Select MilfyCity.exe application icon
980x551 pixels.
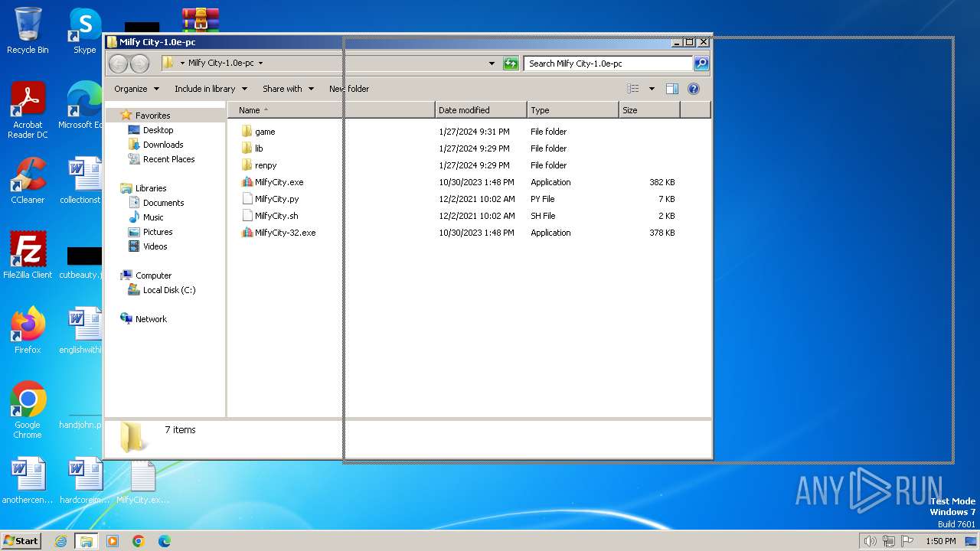247,182
